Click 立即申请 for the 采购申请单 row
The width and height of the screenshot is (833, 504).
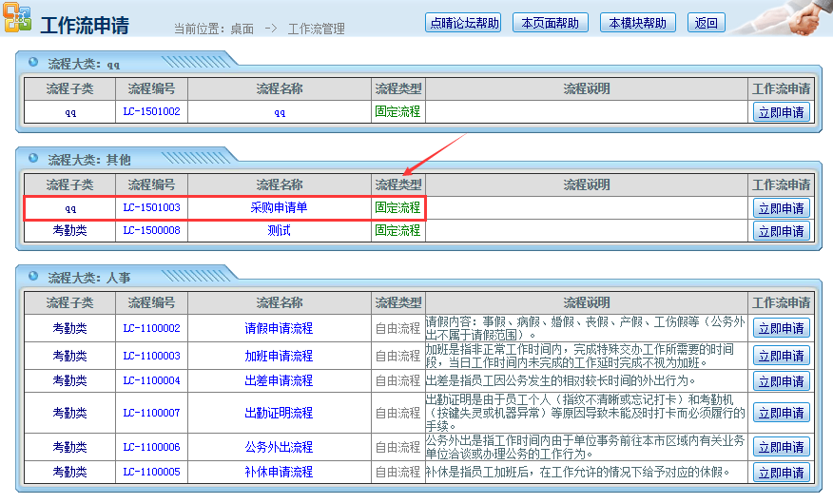(x=781, y=207)
